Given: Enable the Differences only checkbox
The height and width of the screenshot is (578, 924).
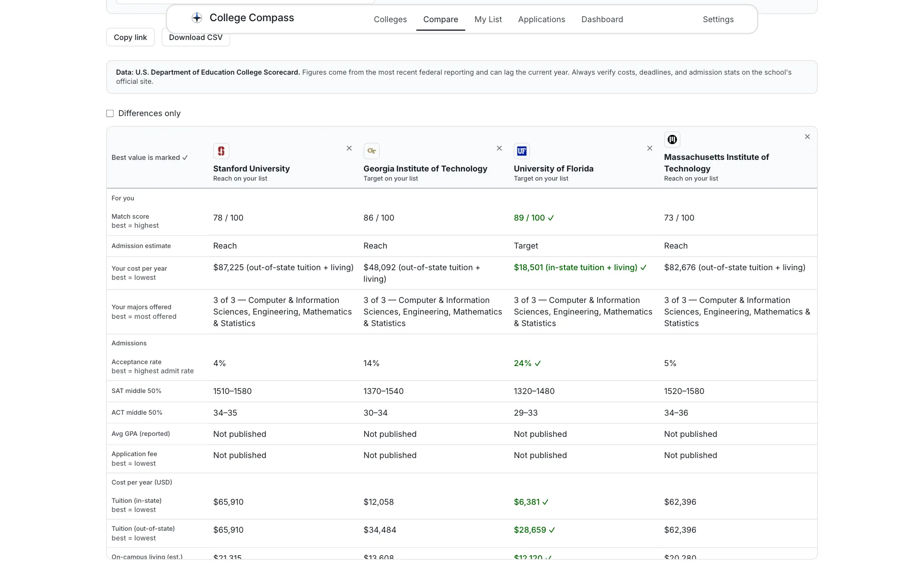Looking at the screenshot, I should [x=110, y=114].
